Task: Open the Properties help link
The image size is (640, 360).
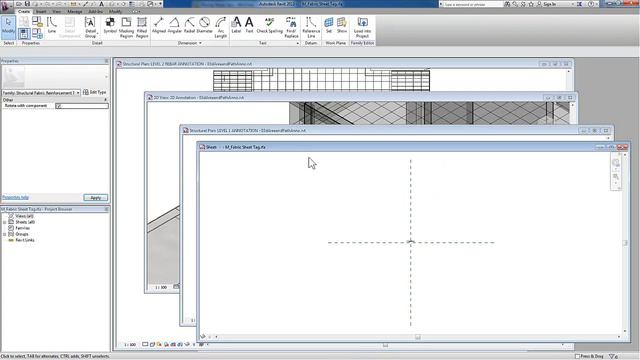Action: point(16,198)
